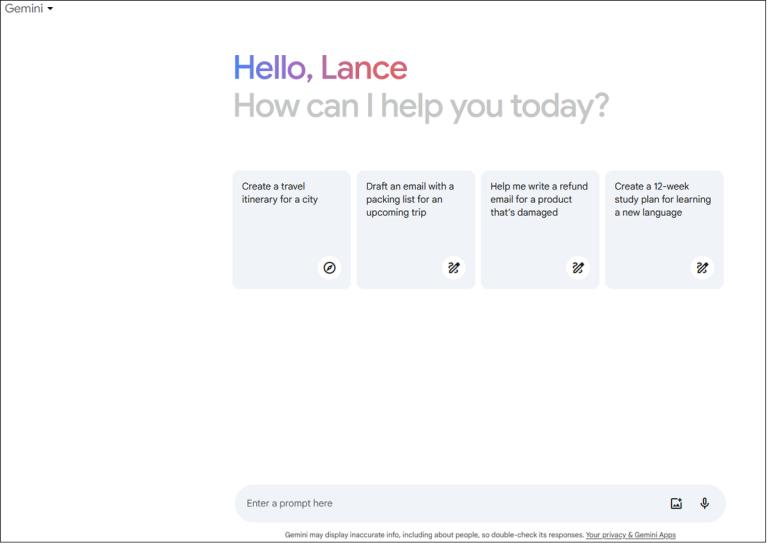Viewport: 768px width, 545px height.
Task: Click the pencil icon on study plan card
Action: (x=702, y=268)
